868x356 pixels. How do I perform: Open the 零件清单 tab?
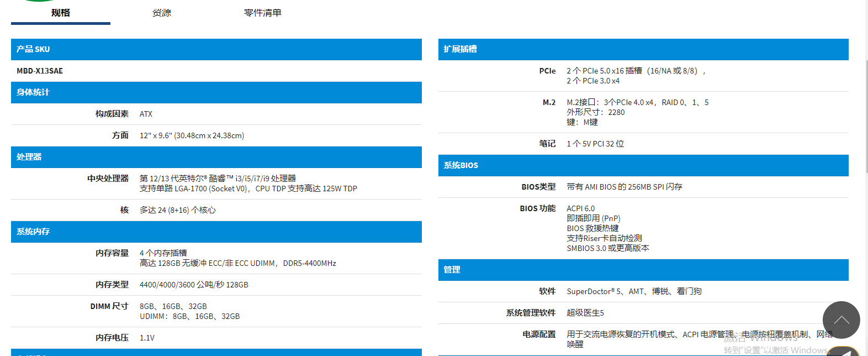click(263, 13)
